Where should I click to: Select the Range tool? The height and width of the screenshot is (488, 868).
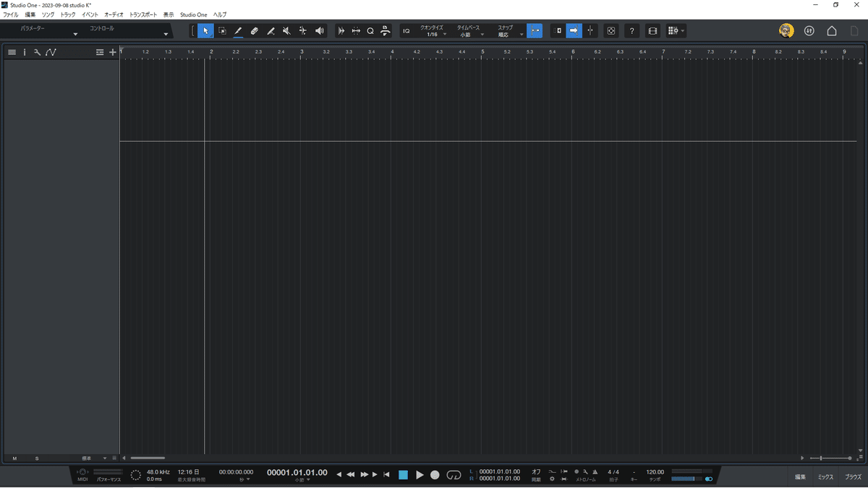[222, 31]
